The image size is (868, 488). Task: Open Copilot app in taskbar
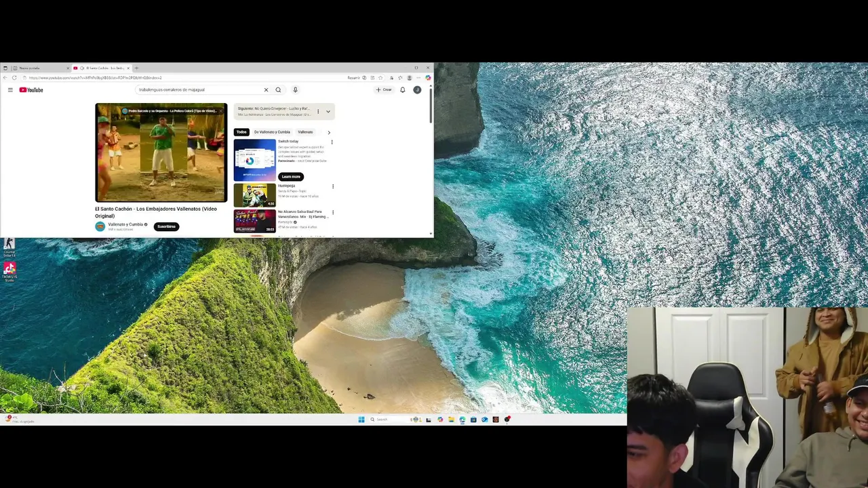440,420
